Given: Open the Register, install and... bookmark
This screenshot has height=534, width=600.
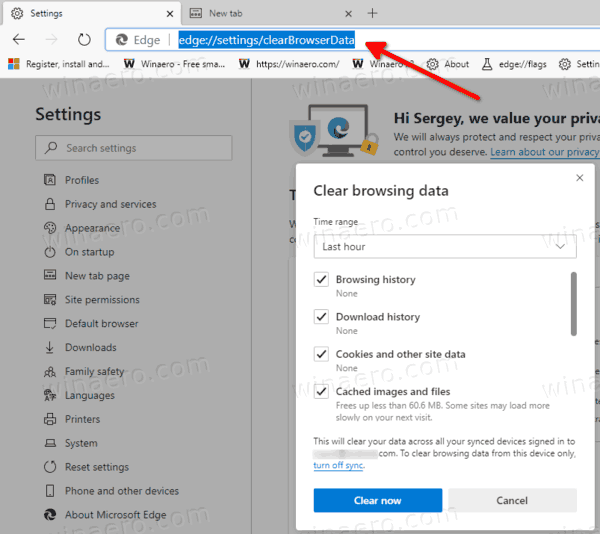Looking at the screenshot, I should (59, 64).
